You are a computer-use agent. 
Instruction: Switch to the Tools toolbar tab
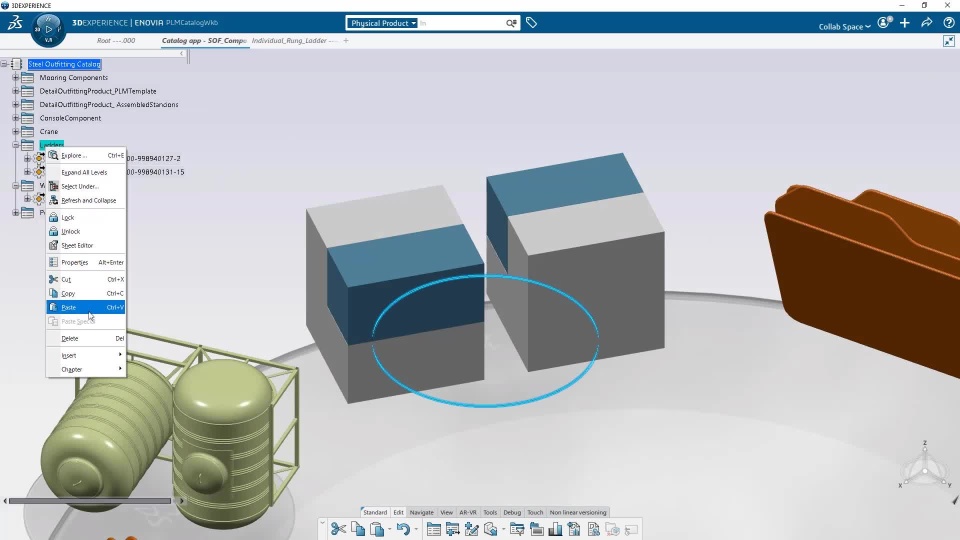[x=490, y=512]
